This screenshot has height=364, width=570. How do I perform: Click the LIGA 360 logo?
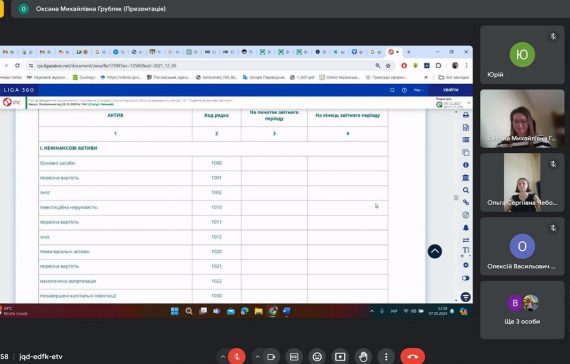coord(19,90)
